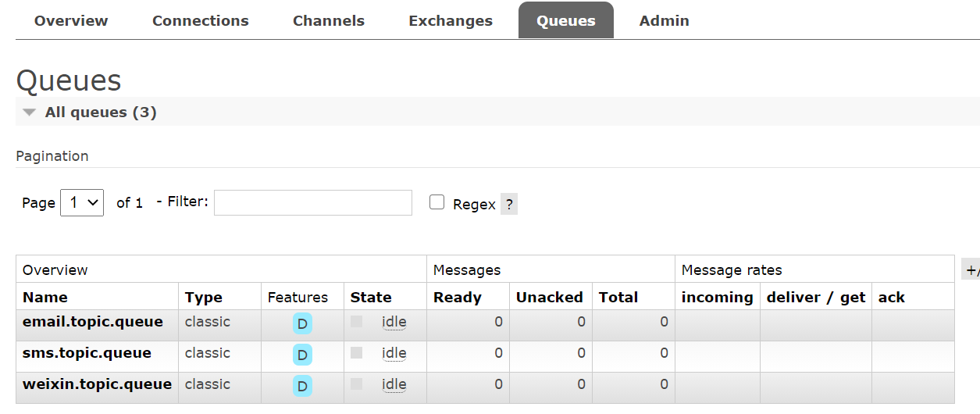Click the D feature badge for email.topic.queue
The width and height of the screenshot is (980, 414).
point(302,324)
